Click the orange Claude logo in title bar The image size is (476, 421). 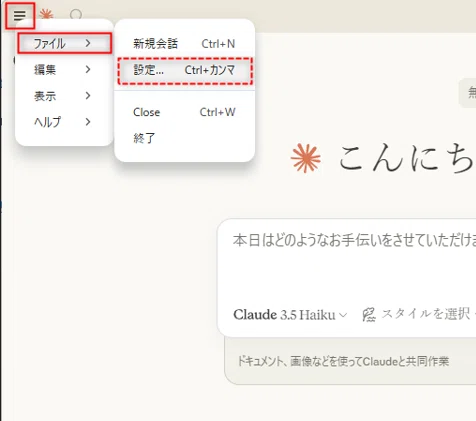[x=46, y=15]
